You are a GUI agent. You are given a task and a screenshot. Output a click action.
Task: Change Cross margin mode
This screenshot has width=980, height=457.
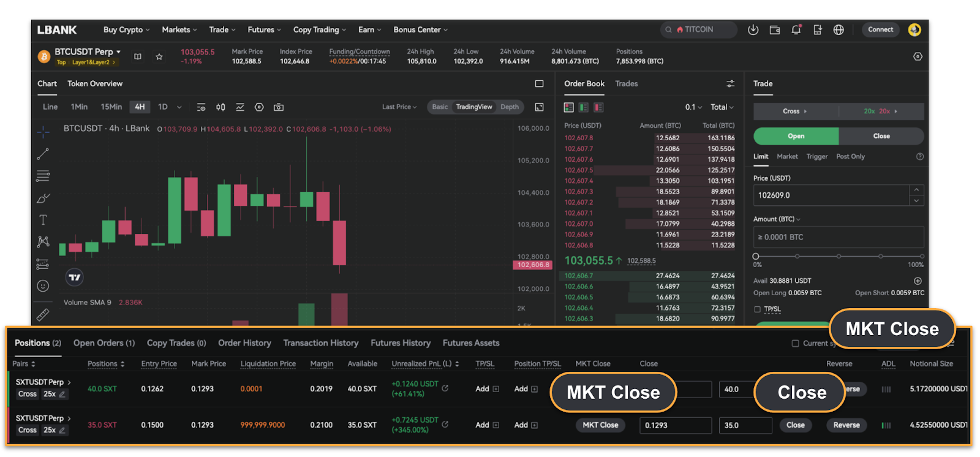(795, 111)
